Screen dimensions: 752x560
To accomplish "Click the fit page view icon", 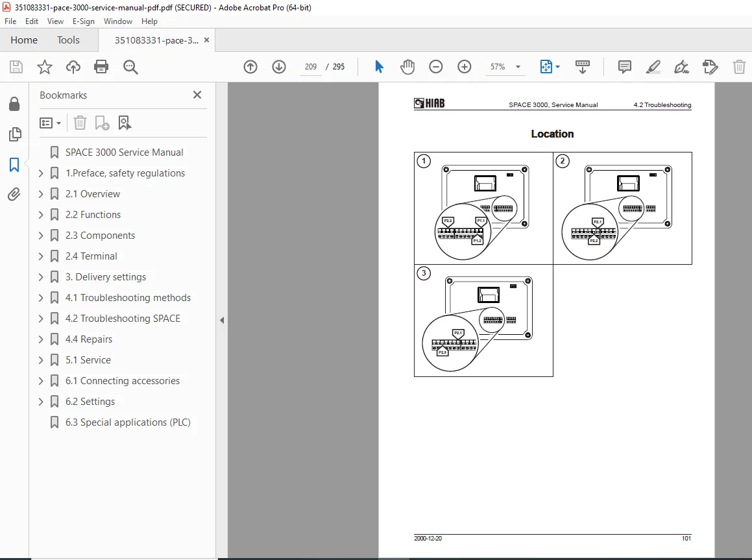I will [x=546, y=67].
